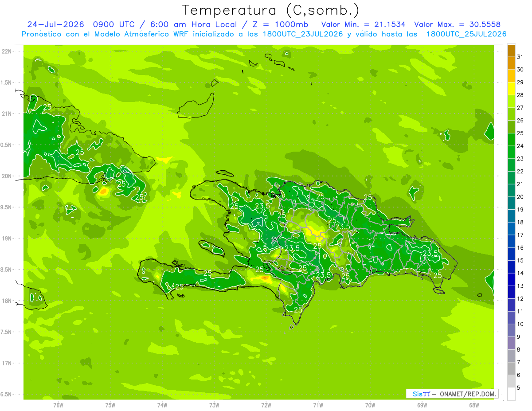Click the "Valor Max. = 30.5558" readout

point(457,24)
